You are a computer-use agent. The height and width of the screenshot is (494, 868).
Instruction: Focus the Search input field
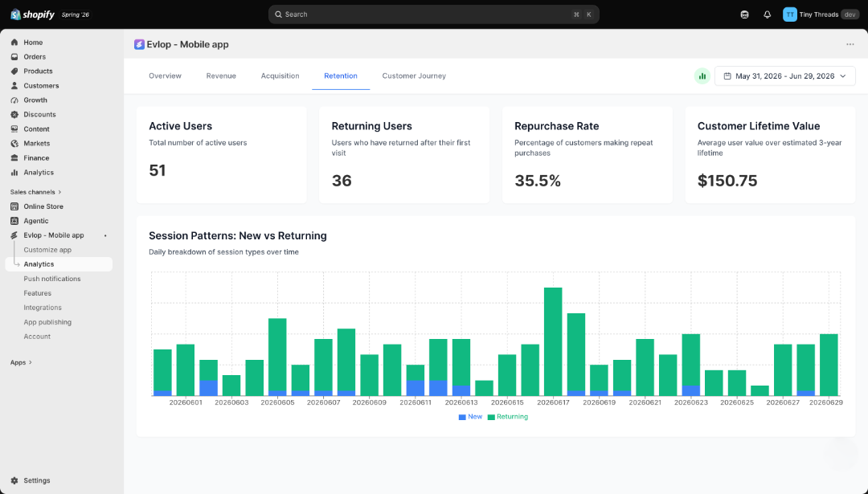pyautogui.click(x=433, y=14)
